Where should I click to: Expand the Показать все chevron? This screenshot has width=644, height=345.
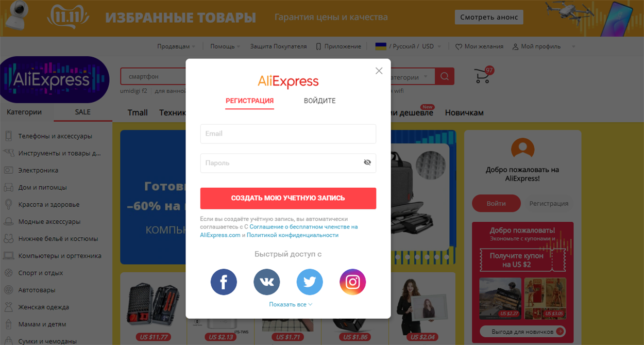(x=310, y=304)
